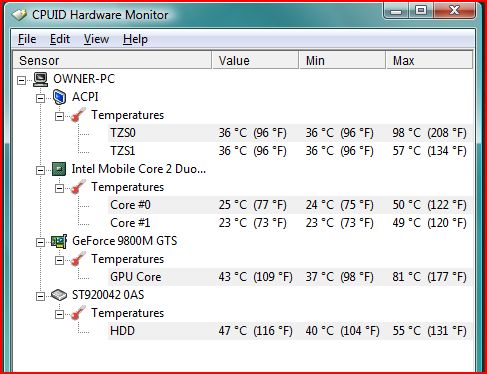The image size is (487, 374).
Task: Click GPU Core value 43 °C (109 °F)
Action: coord(255,277)
